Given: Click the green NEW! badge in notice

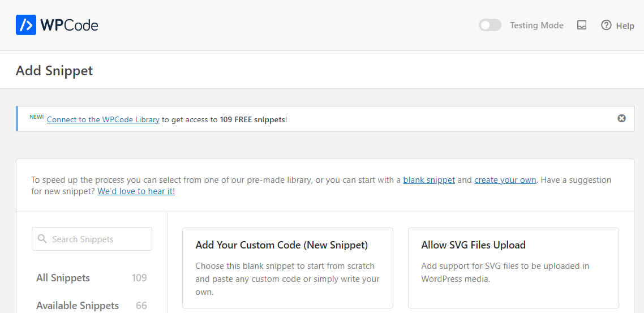Looking at the screenshot, I should (x=36, y=117).
